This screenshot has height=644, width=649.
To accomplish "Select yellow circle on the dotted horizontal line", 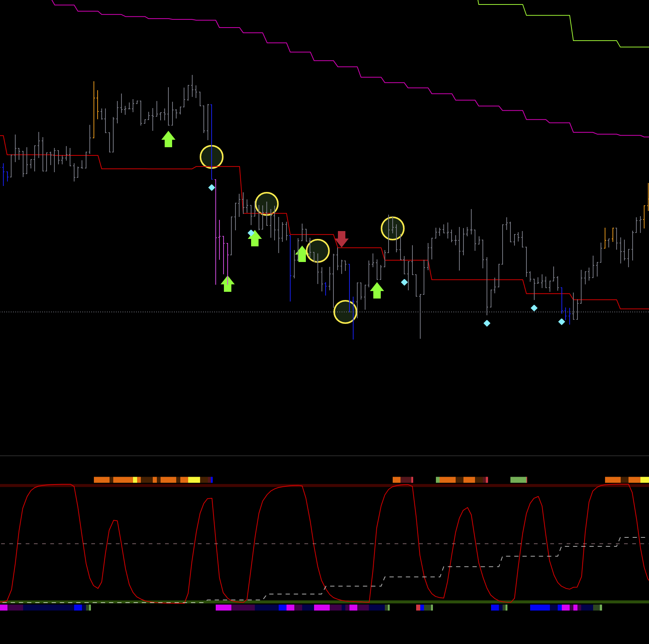I will [345, 312].
